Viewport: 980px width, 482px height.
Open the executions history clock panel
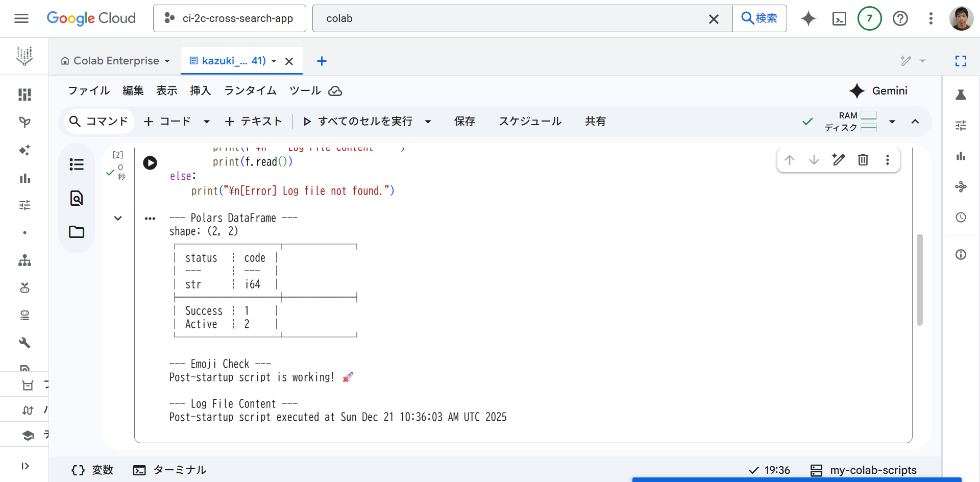tap(961, 217)
